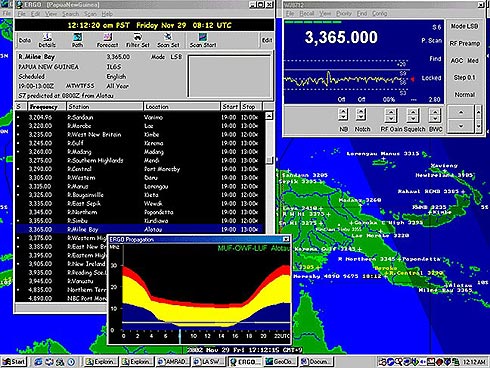Viewport: 490px width, 368px height.
Task: Click the 3,365.000 frequency display
Action: click(x=341, y=37)
